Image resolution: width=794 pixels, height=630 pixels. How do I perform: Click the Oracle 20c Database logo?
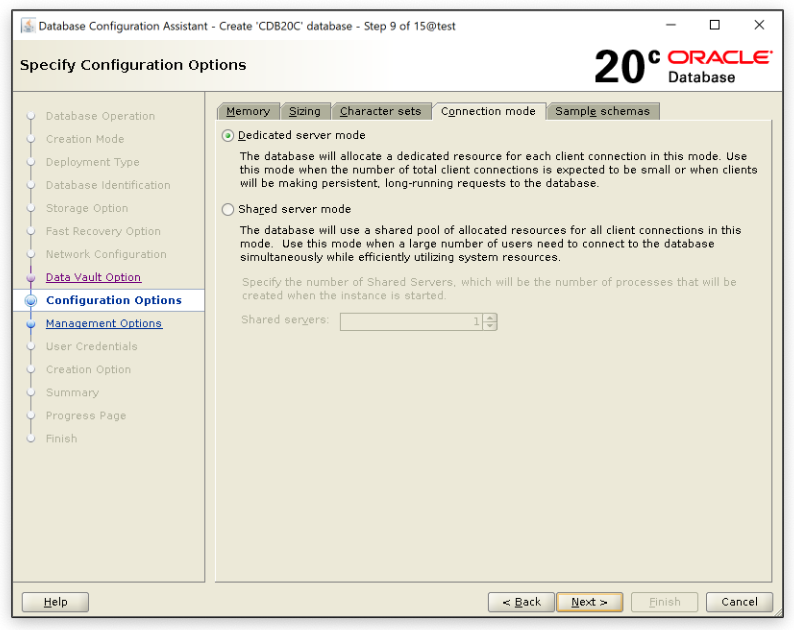(683, 66)
